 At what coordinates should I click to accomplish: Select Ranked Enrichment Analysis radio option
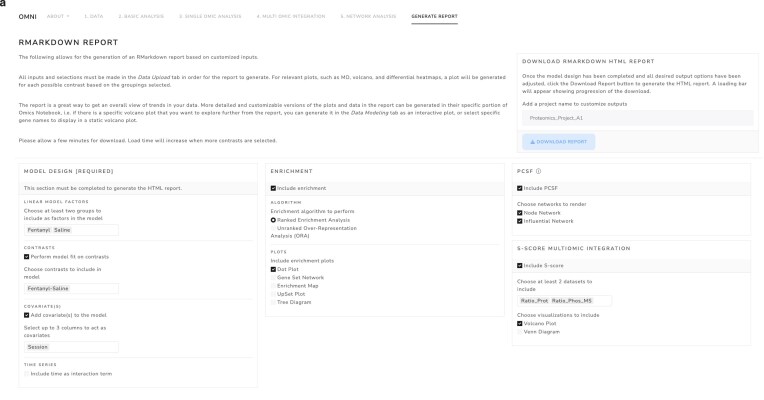273,220
